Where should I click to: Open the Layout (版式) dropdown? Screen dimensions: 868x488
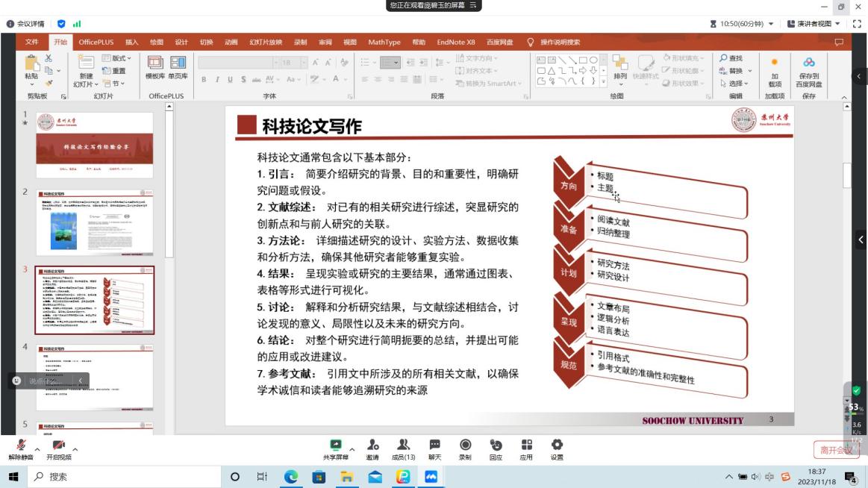click(118, 58)
